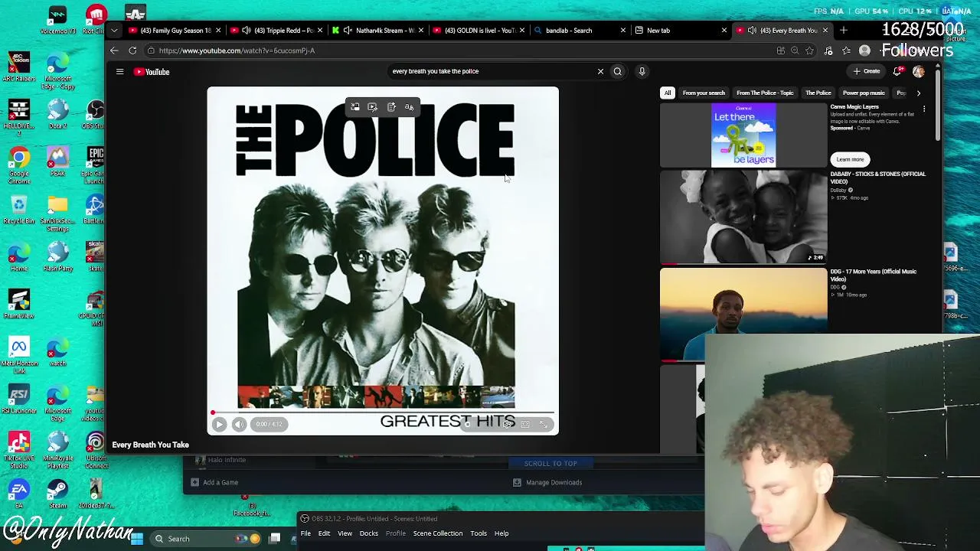Open the Recycle Bin desktop icon
This screenshot has width=980, height=551.
(x=19, y=210)
